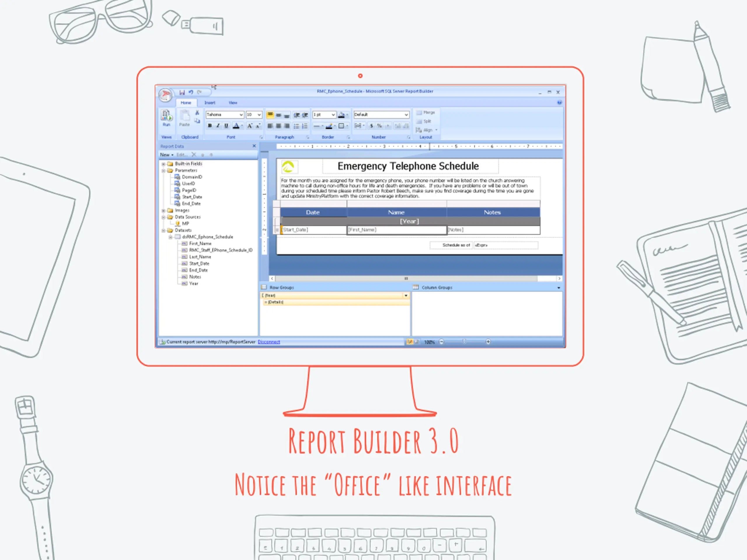Select the dsRMC_Ephone_Schedule dataset
This screenshot has width=747, height=560.
point(207,237)
